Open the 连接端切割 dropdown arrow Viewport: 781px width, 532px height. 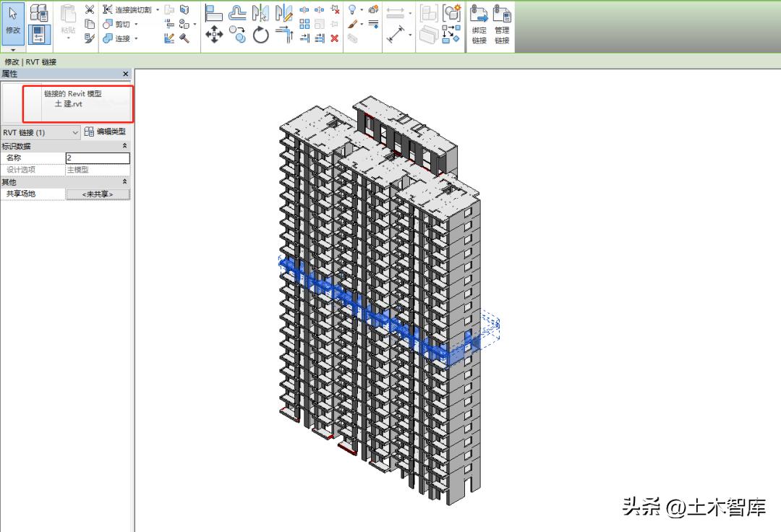point(158,9)
